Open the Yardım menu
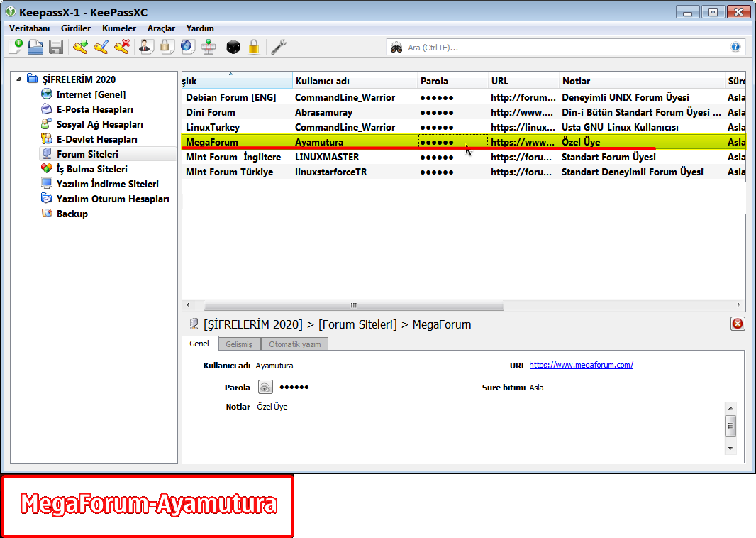756x538 pixels. (x=200, y=28)
